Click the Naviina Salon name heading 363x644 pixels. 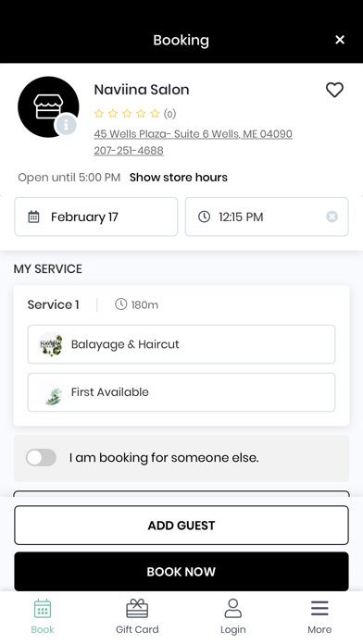[142, 90]
